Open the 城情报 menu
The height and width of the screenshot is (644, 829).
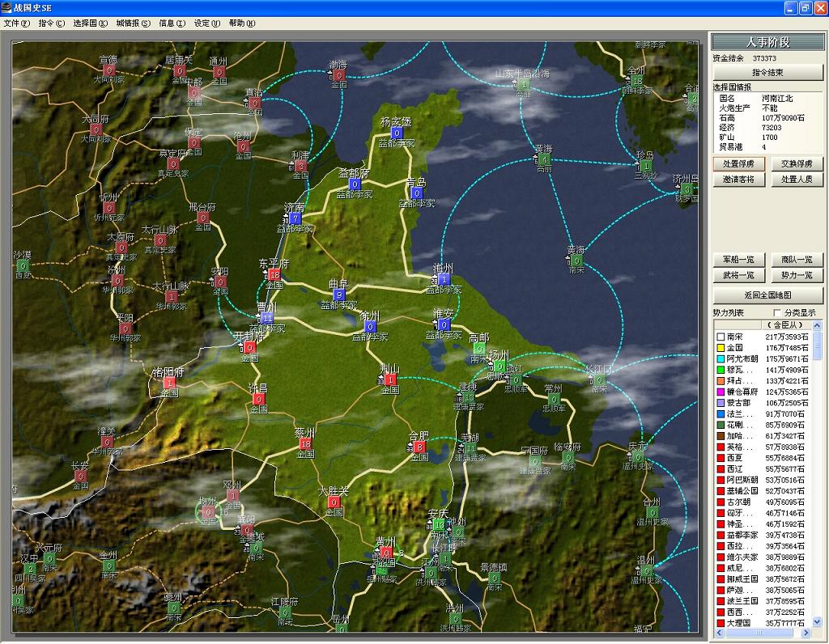click(133, 23)
